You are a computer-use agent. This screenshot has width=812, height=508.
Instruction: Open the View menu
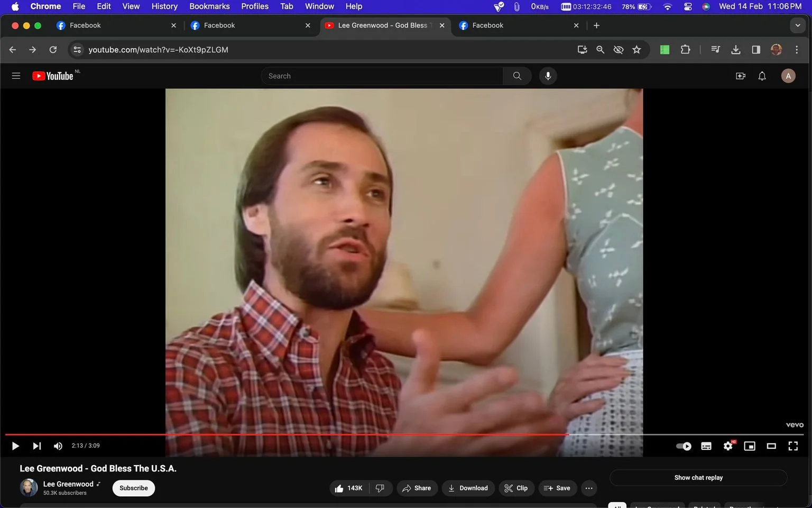click(131, 6)
